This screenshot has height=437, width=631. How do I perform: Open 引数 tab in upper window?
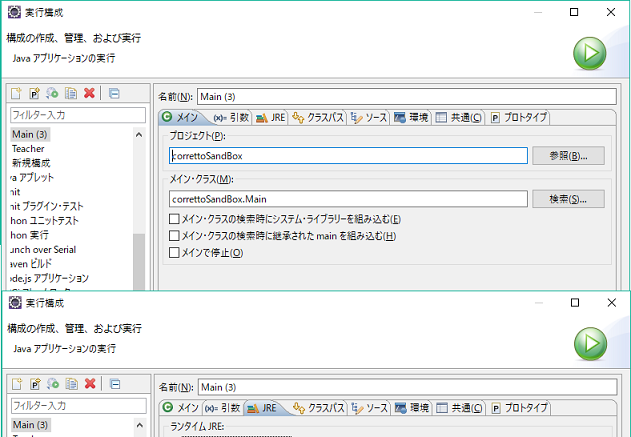pos(231,117)
